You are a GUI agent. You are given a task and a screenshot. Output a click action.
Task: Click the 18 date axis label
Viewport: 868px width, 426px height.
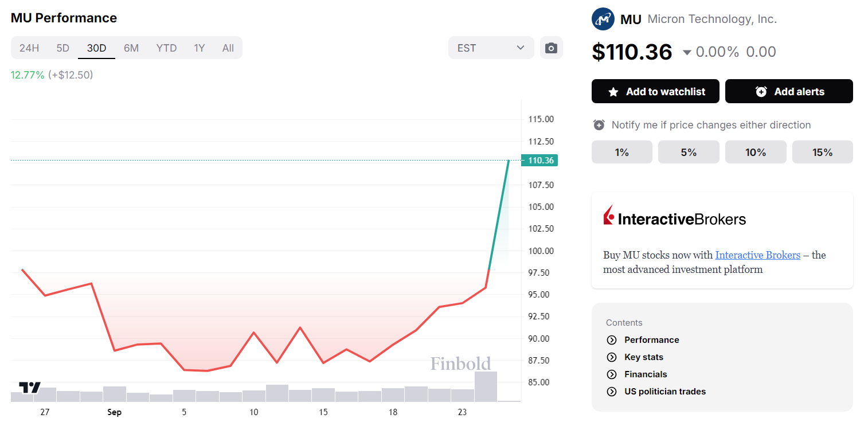click(x=393, y=412)
